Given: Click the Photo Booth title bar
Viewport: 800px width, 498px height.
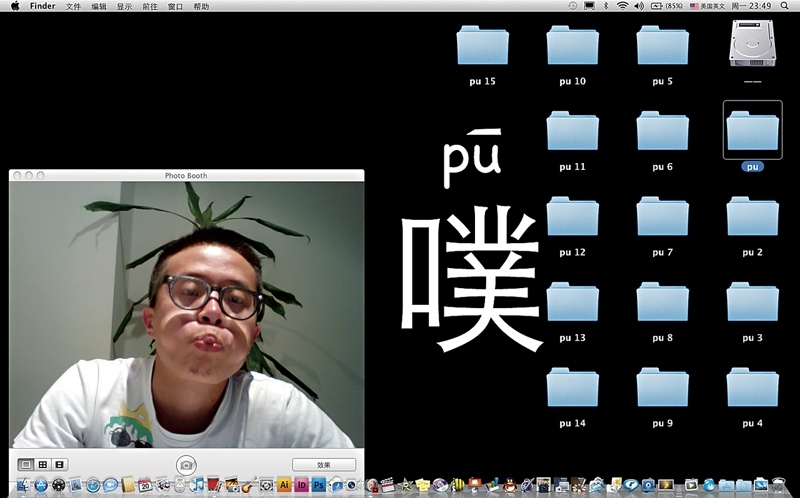Looking at the screenshot, I should pos(186,175).
